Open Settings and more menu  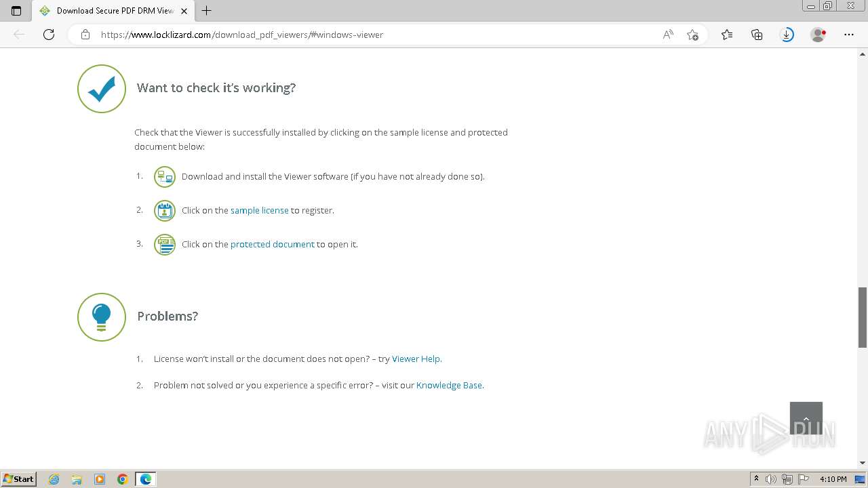[849, 35]
